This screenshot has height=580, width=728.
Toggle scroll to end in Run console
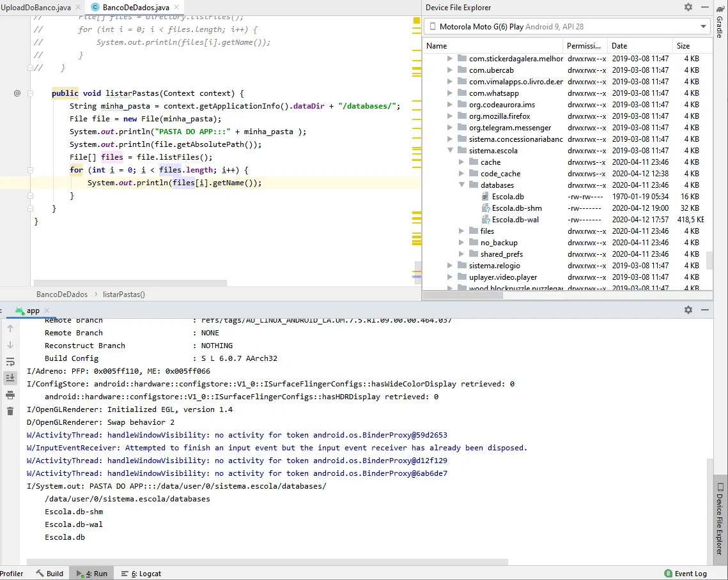tap(10, 378)
